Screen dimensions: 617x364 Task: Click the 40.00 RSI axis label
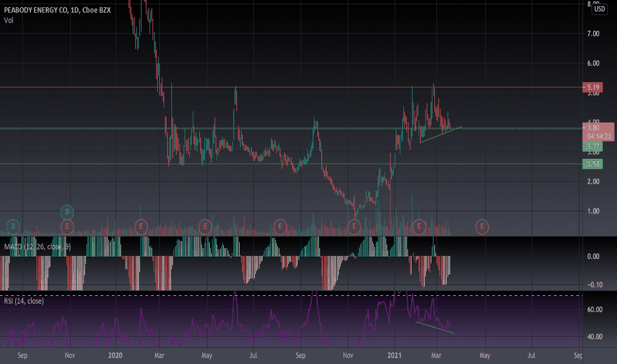tap(594, 337)
